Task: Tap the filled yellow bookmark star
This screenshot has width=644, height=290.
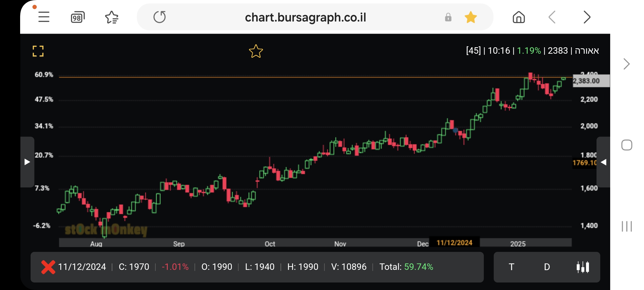Action: [471, 17]
